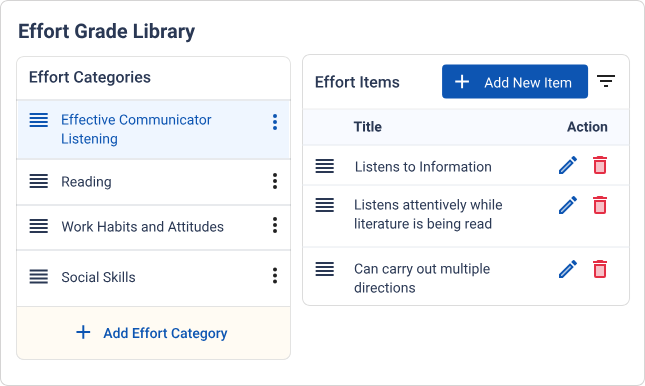Select the Work Habits and Attitudes category
This screenshot has width=645, height=386.
click(153, 227)
